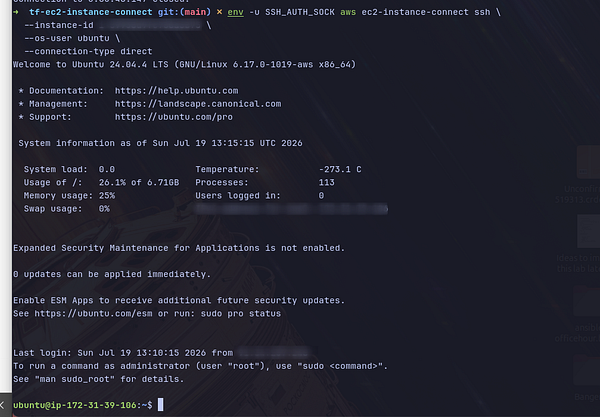Click the 'Support:' label
Viewport: 600px width, 417px height.
pos(50,117)
